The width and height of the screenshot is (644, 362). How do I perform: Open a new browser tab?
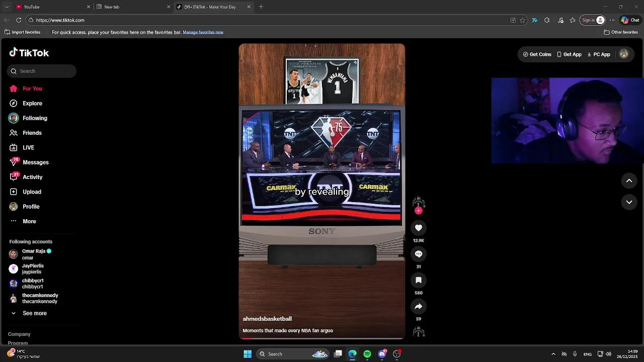click(x=261, y=7)
